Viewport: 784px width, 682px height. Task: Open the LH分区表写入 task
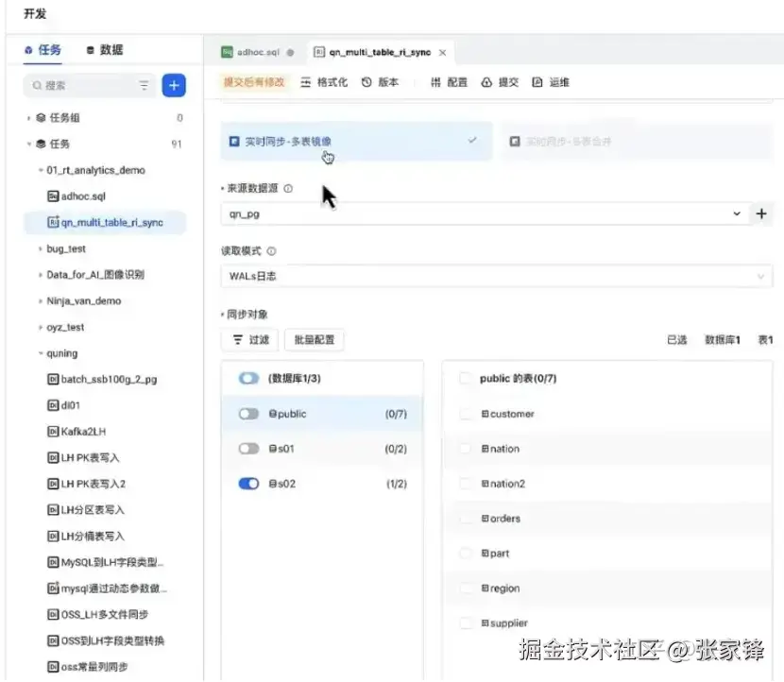[86, 510]
